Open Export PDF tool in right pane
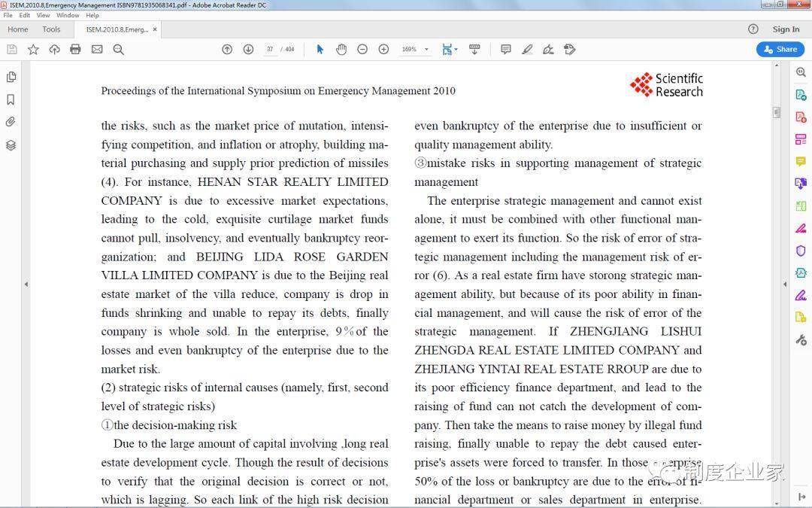Viewport: 812px width, 508px height. pyautogui.click(x=801, y=95)
